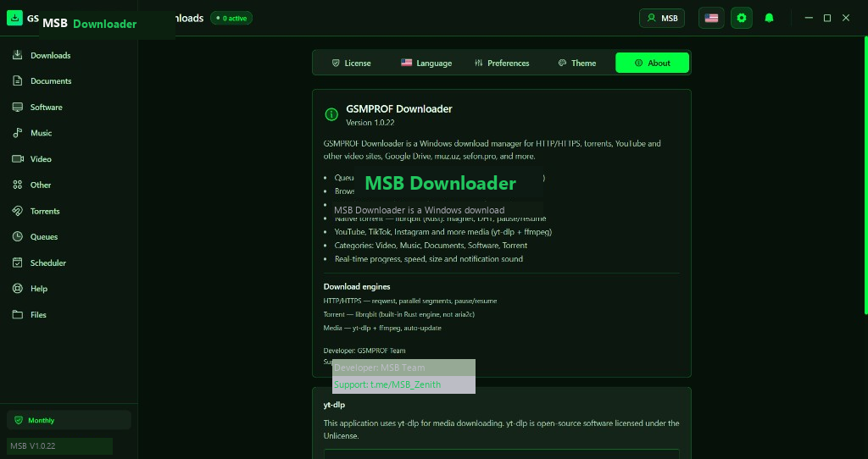This screenshot has width=868, height=459.
Task: Switch to the License tab
Action: click(x=352, y=63)
